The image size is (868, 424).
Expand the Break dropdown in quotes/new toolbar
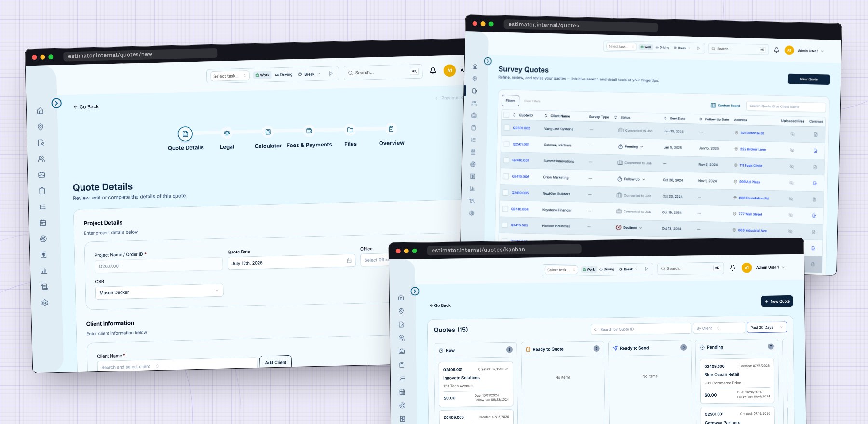coord(310,74)
